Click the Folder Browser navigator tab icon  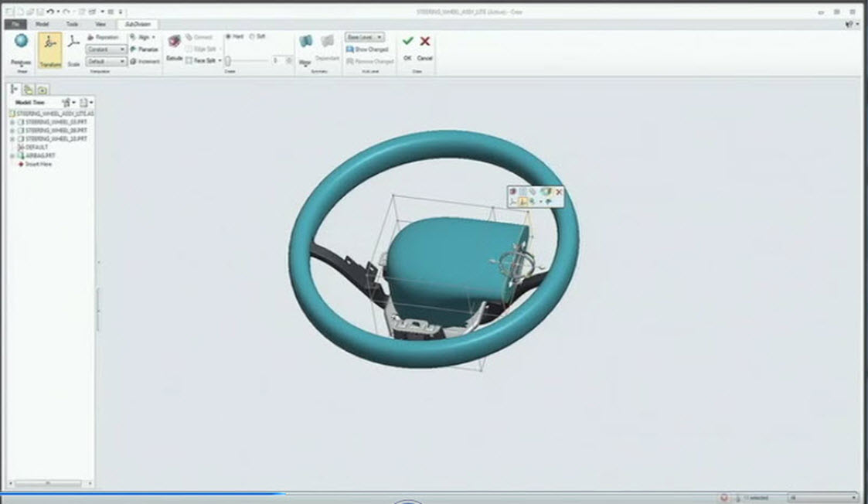click(29, 89)
